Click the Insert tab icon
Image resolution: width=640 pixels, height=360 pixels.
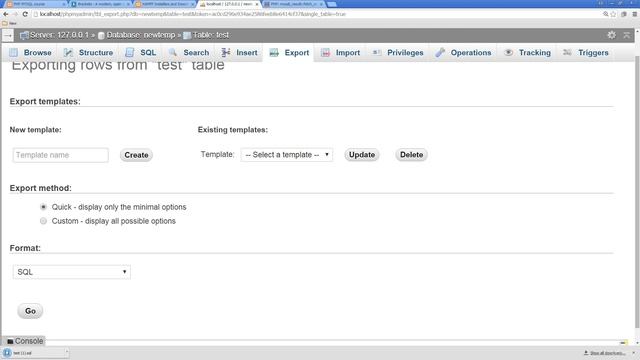[226, 53]
